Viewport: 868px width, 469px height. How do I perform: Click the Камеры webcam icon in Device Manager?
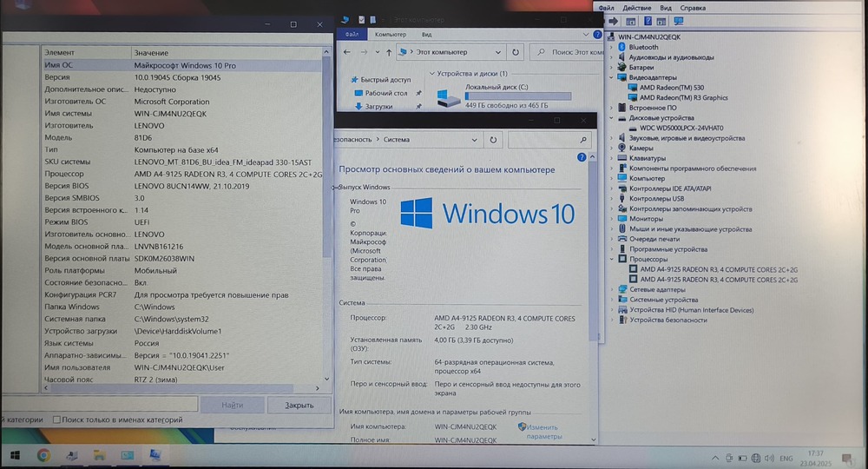[x=622, y=148]
